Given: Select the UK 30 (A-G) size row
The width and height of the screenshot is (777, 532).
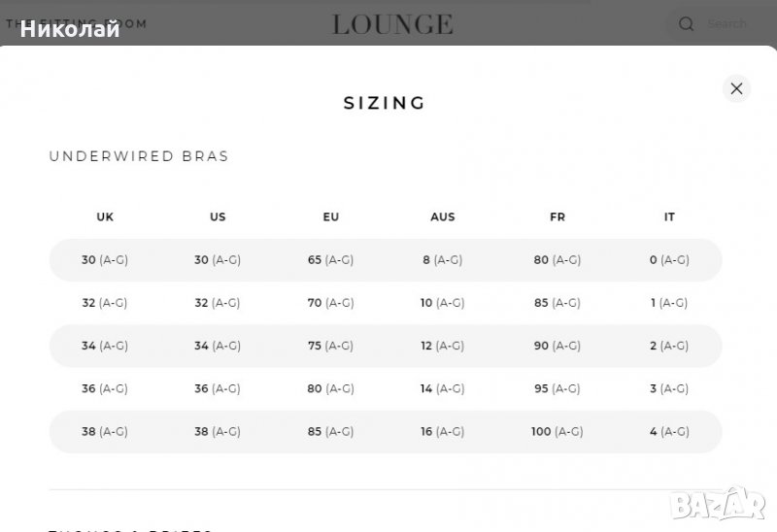Looking at the screenshot, I should [x=105, y=260].
